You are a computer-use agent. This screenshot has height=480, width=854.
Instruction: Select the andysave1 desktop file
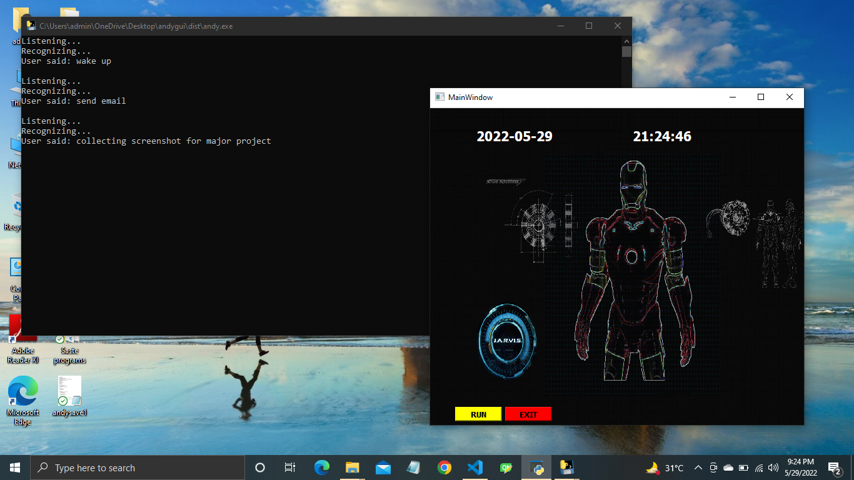69,396
